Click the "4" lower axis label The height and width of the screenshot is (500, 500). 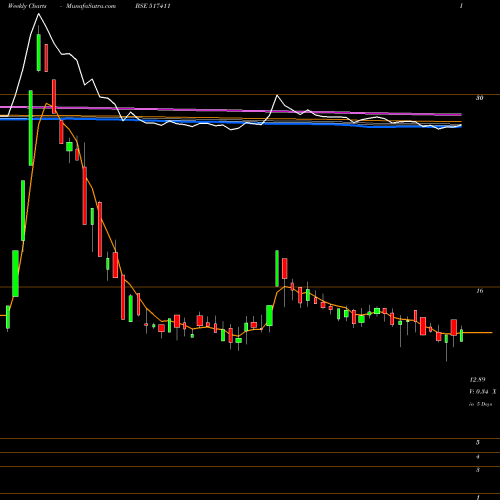click(478, 457)
